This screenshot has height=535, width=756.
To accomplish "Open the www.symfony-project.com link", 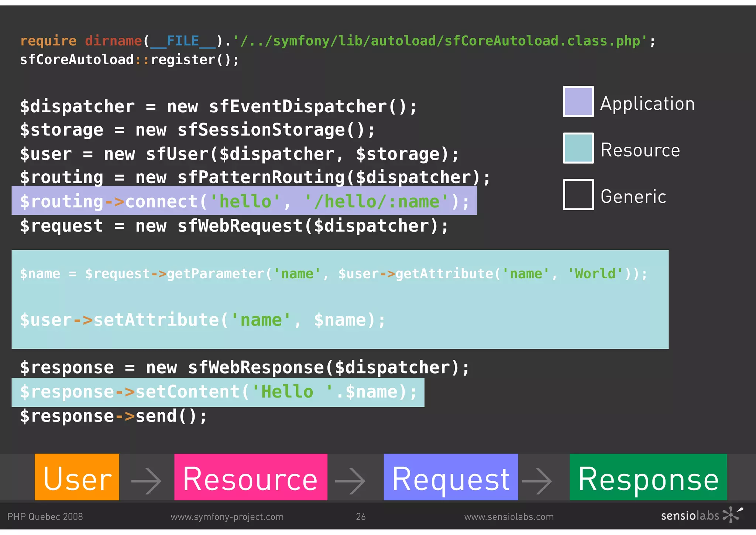I will coord(227,517).
